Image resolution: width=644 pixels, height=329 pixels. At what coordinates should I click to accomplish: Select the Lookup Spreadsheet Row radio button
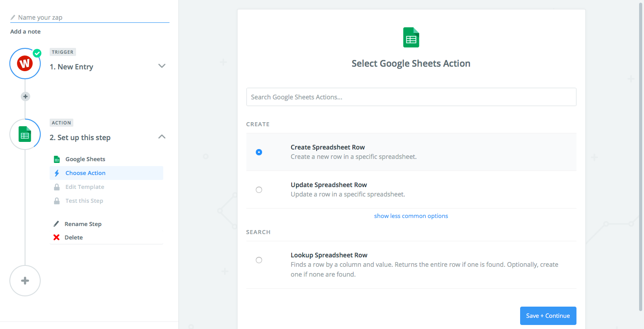(x=259, y=260)
